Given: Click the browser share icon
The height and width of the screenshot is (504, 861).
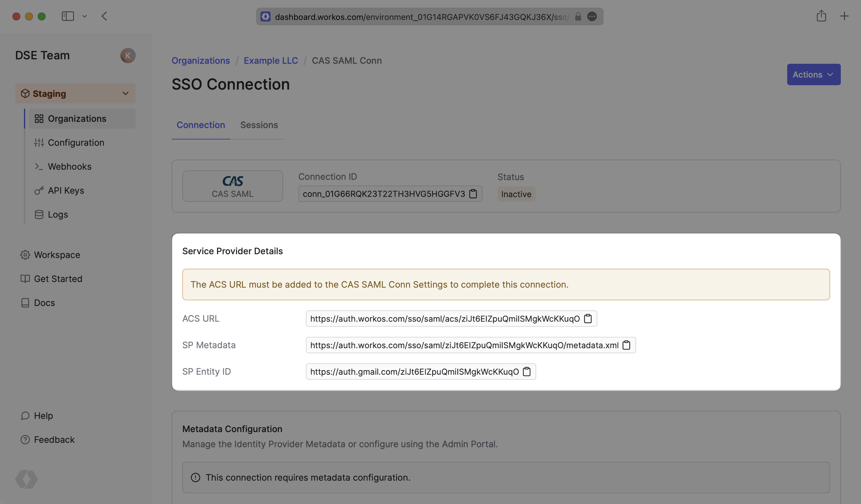Looking at the screenshot, I should 821,16.
